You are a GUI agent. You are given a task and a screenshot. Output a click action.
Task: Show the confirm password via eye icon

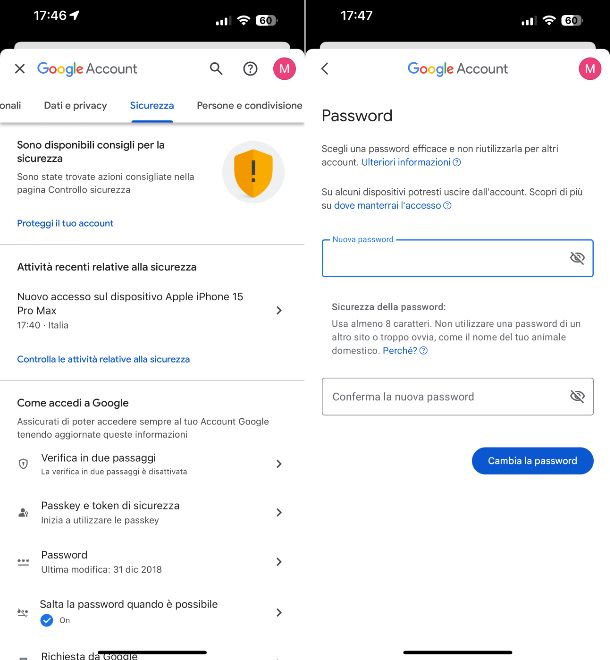pyautogui.click(x=577, y=397)
